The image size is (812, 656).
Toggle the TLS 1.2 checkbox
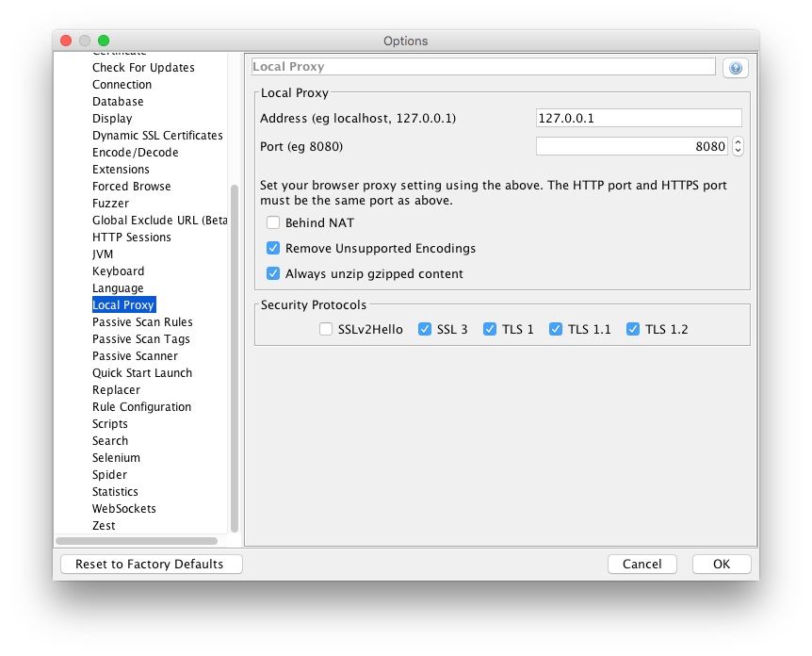click(633, 329)
